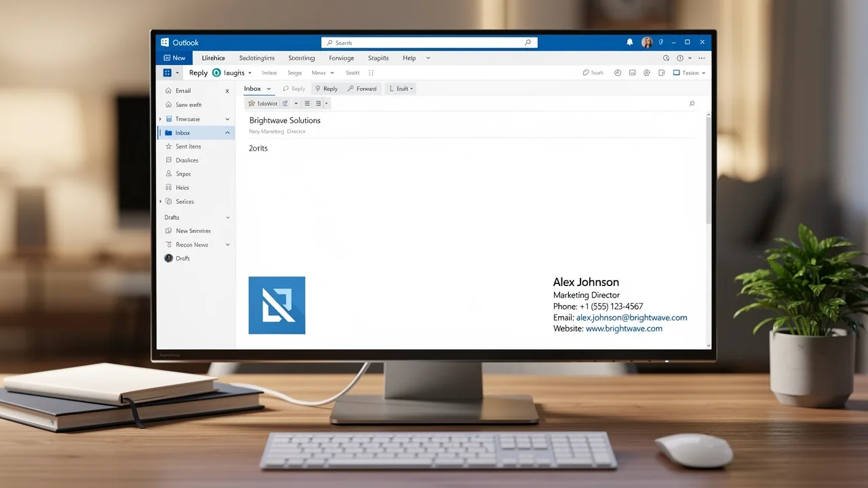
Task: Click the blue Brightwave logo image
Action: point(277,305)
